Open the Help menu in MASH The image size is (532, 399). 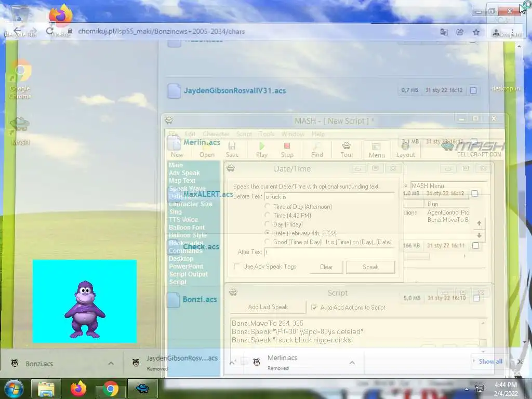click(318, 134)
